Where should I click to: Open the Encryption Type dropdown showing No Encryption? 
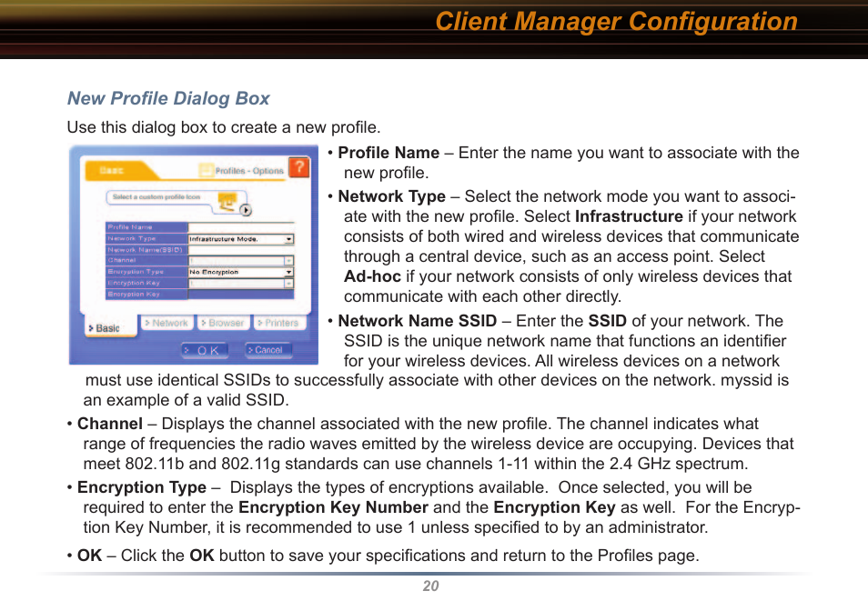point(241,272)
